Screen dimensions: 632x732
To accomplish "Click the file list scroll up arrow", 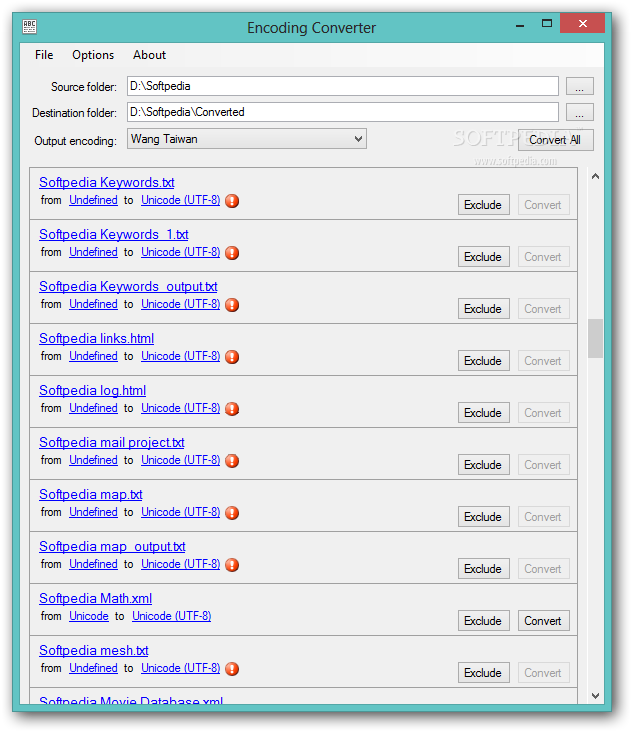I will [x=595, y=176].
